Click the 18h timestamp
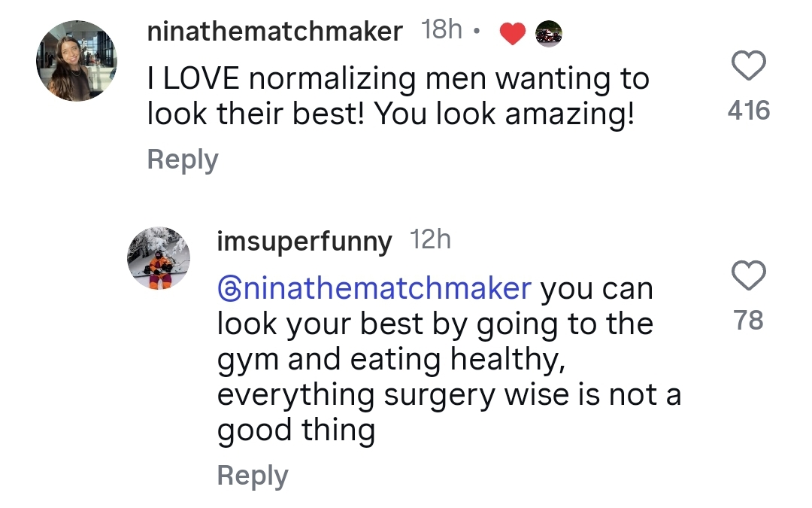812x508 pixels. point(442,30)
